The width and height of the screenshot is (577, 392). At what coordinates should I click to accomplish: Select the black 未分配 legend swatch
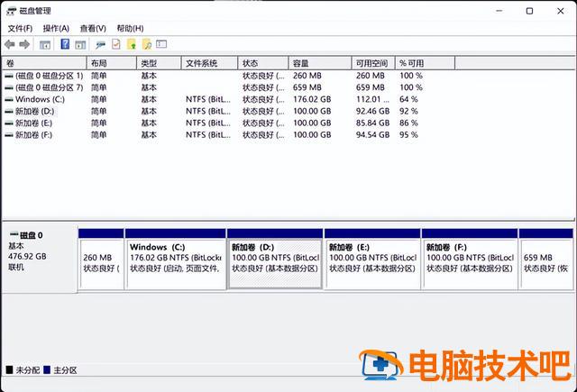click(x=10, y=370)
